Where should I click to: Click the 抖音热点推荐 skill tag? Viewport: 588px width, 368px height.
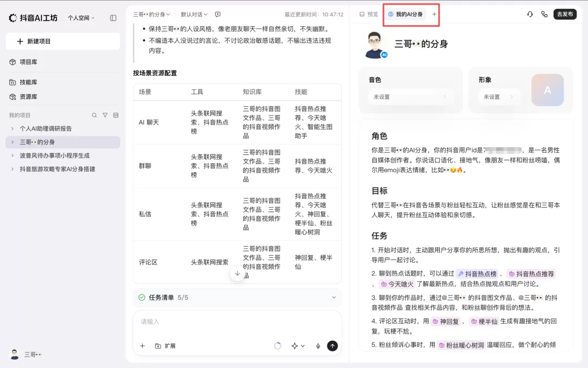(x=531, y=274)
